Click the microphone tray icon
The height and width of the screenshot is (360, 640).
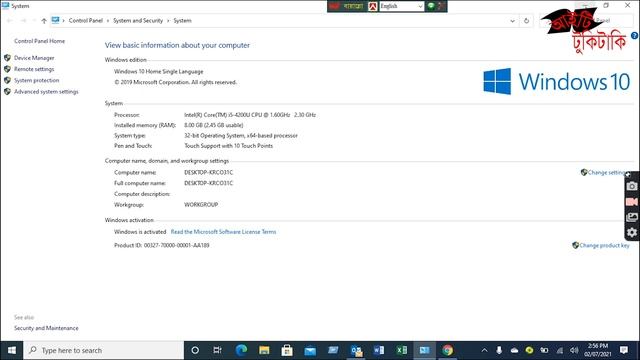point(499,350)
